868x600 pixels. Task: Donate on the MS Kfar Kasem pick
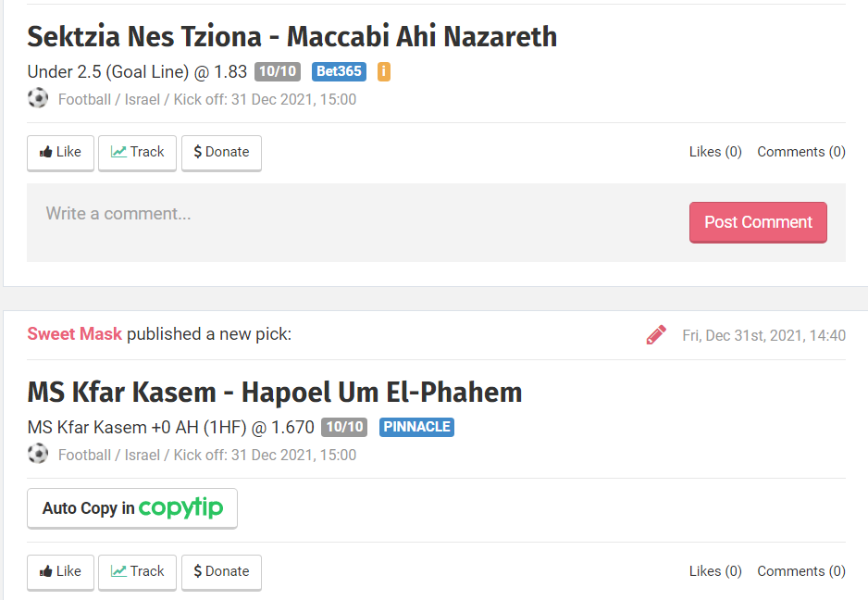(x=221, y=572)
